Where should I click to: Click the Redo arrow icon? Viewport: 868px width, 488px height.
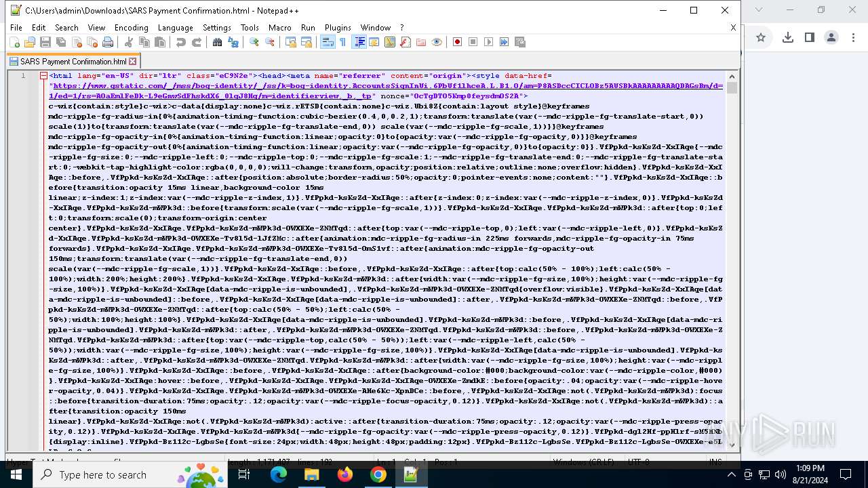click(x=196, y=42)
